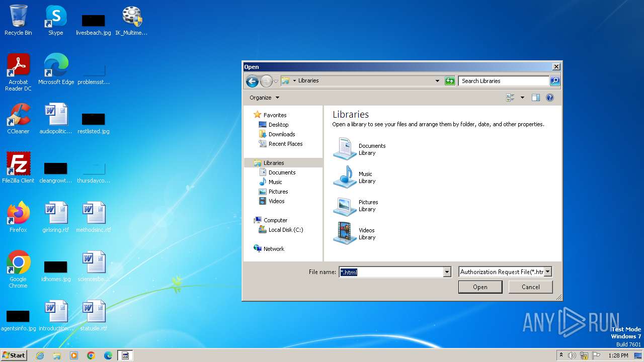Select Network in navigation pane
The height and width of the screenshot is (362, 644).
point(269,249)
